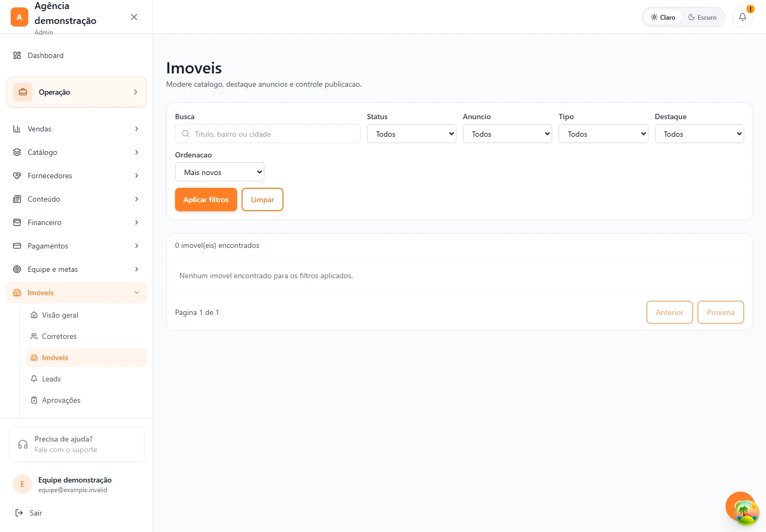
Task: Click the Catálogo layers icon
Action: pyautogui.click(x=17, y=152)
